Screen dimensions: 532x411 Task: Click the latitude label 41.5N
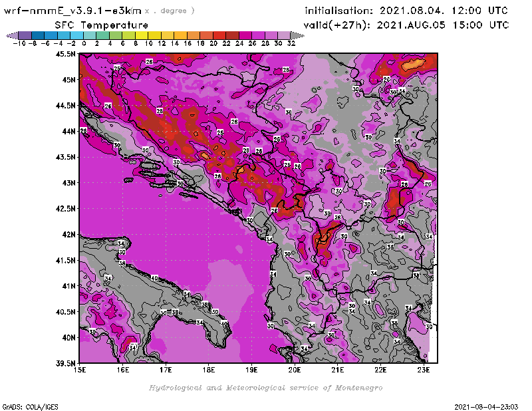point(66,260)
